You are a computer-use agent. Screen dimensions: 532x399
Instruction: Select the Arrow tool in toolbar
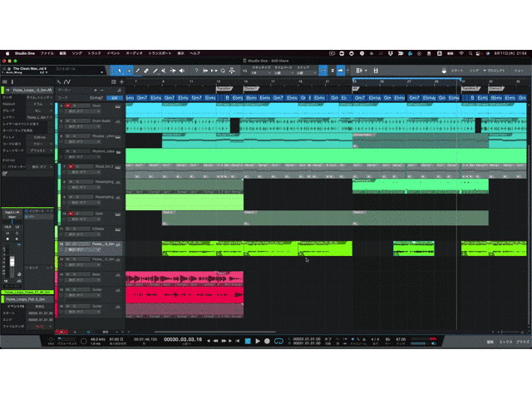click(x=118, y=71)
